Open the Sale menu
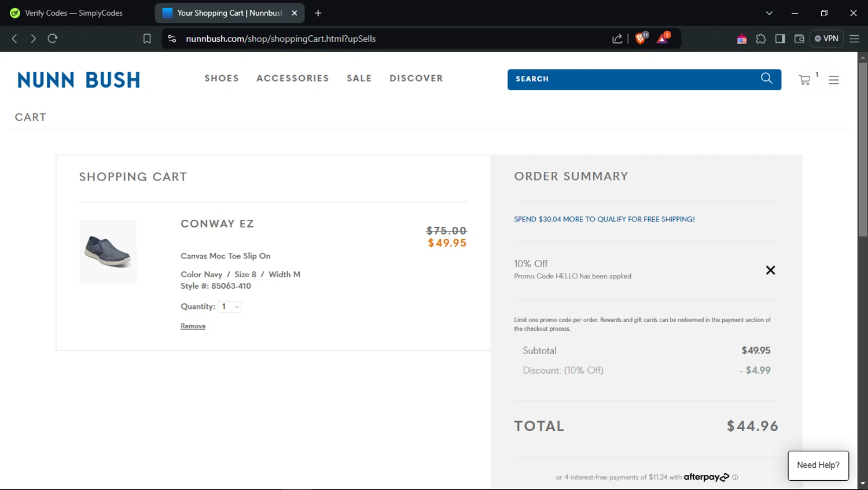Viewport: 868px width, 490px height. 359,78
